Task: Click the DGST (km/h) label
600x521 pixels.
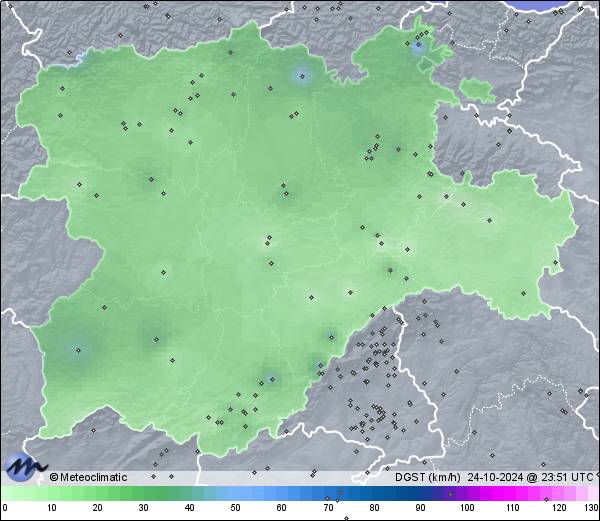Action: click(428, 477)
